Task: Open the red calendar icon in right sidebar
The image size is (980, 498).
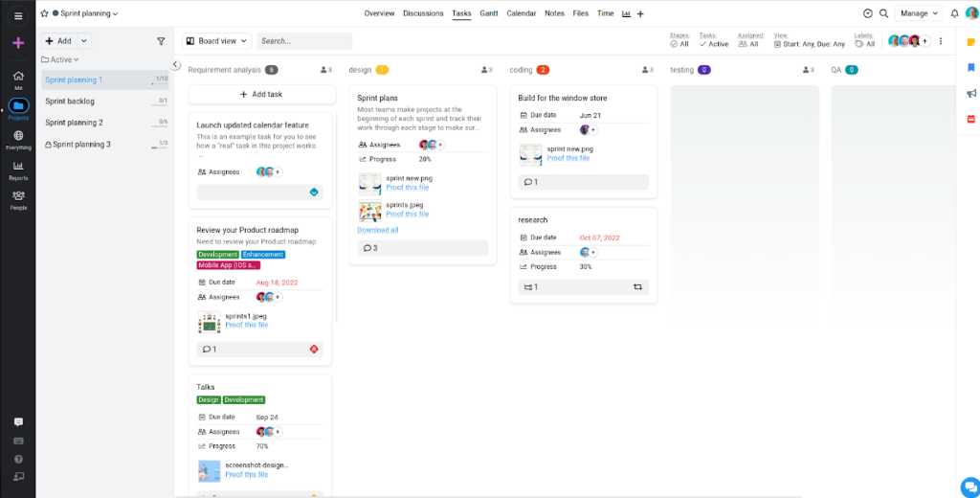Action: pyautogui.click(x=971, y=118)
